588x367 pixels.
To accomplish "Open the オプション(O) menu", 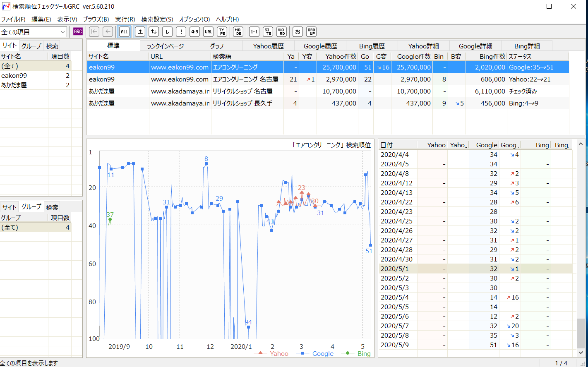I will pos(194,19).
